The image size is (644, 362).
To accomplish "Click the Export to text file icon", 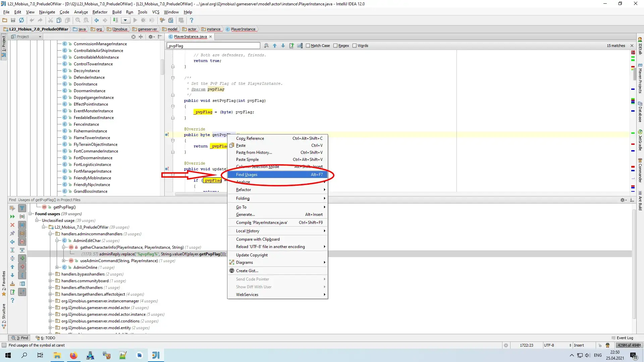I will (x=12, y=292).
